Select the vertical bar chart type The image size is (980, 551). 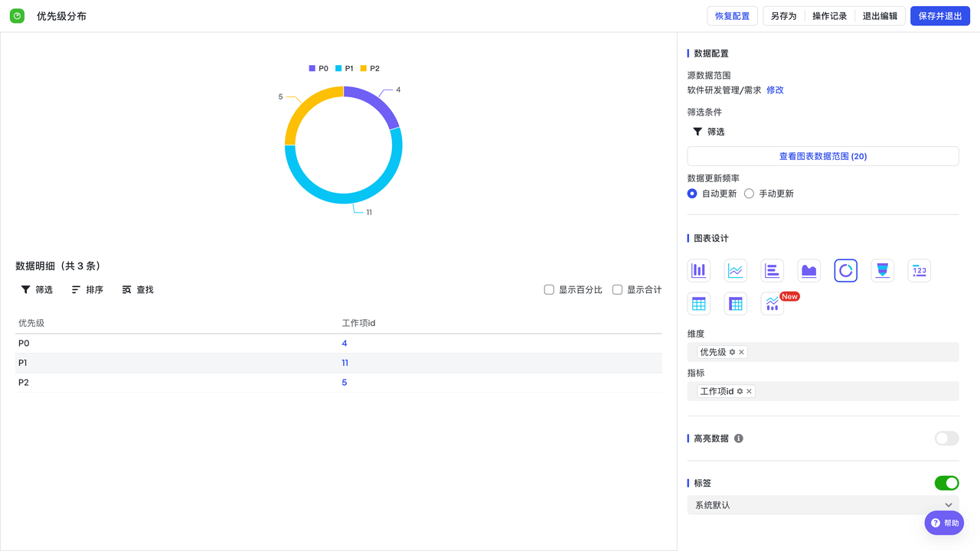[x=698, y=270]
